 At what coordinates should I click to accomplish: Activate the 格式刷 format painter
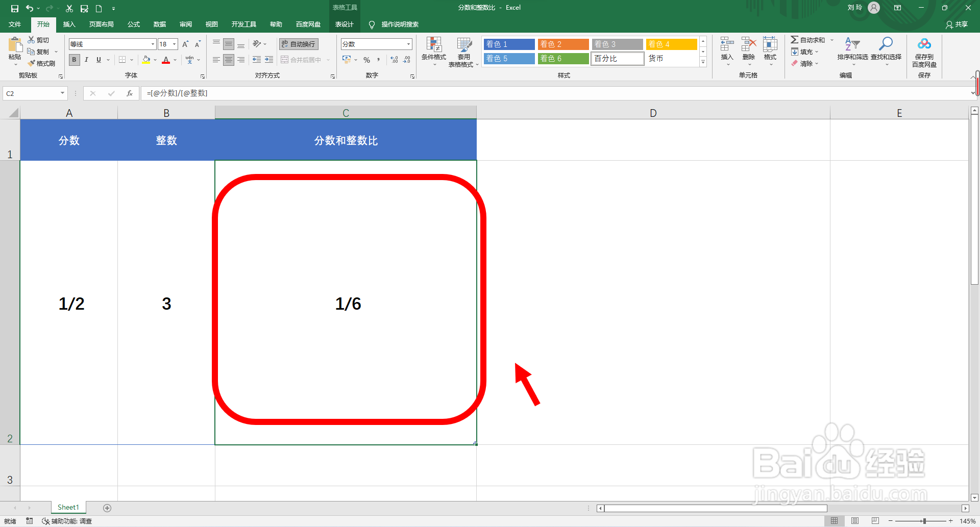click(x=41, y=63)
